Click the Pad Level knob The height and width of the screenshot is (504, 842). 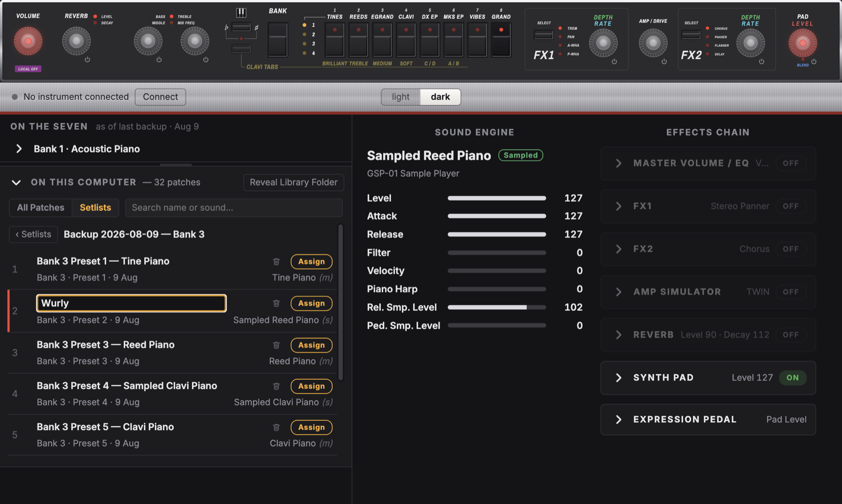pos(803,43)
